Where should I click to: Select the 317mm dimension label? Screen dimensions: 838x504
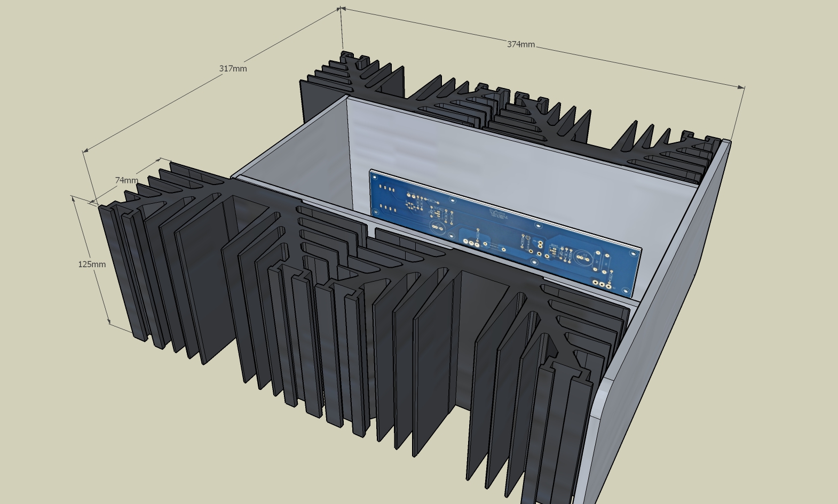click(233, 68)
